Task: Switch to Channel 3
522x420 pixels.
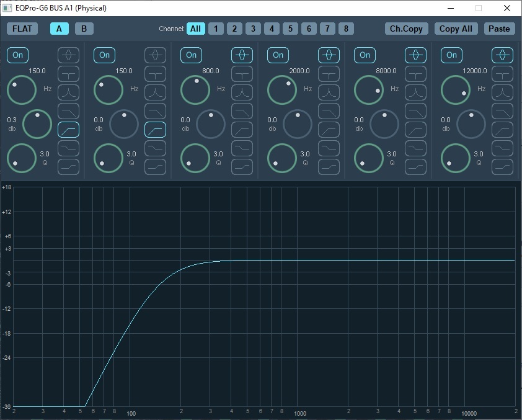Action: [253, 29]
